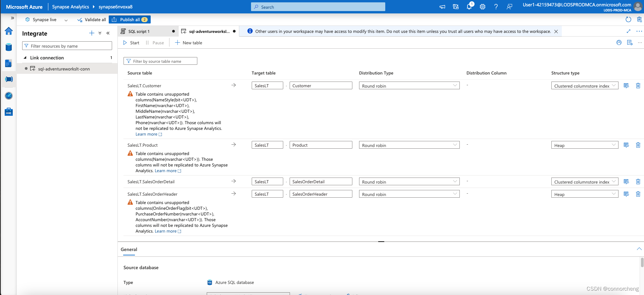Open the Data hub database icon

(x=9, y=47)
